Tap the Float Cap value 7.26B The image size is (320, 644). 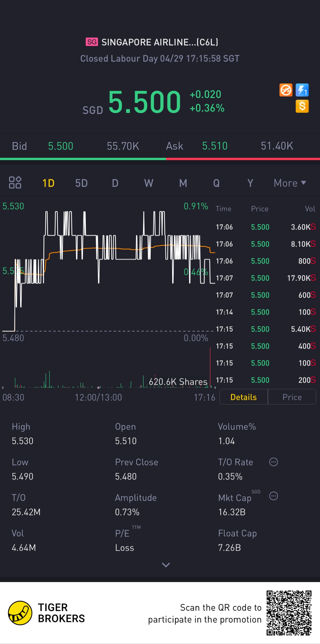229,548
